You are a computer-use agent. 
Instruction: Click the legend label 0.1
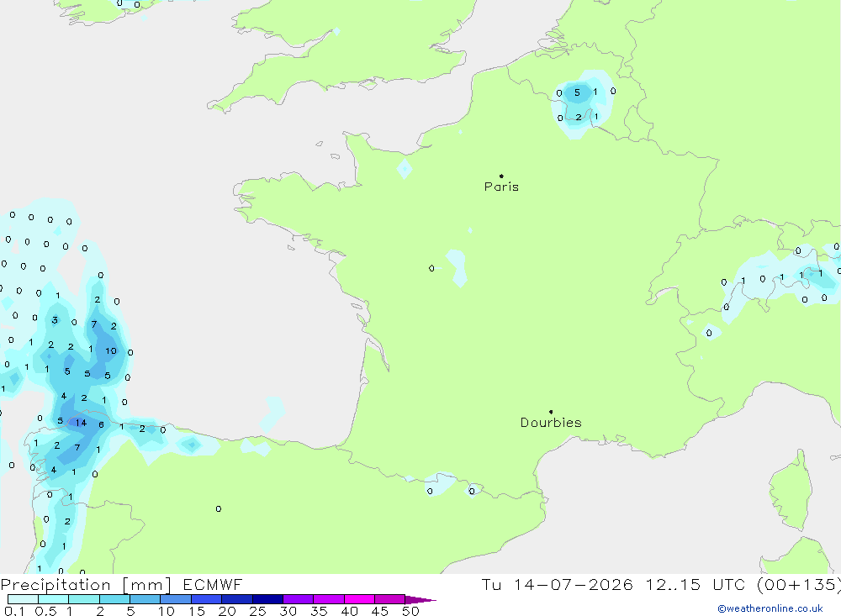pyautogui.click(x=14, y=611)
